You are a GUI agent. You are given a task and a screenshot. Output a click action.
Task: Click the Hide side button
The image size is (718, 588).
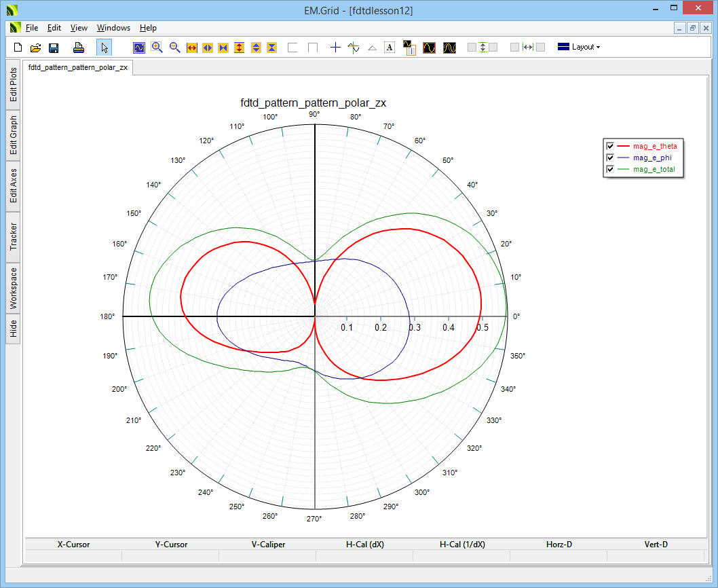(13, 329)
